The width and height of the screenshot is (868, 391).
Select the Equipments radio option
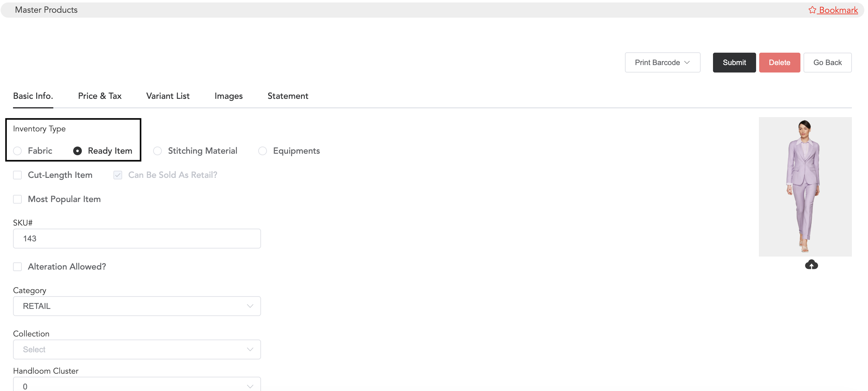coord(263,151)
